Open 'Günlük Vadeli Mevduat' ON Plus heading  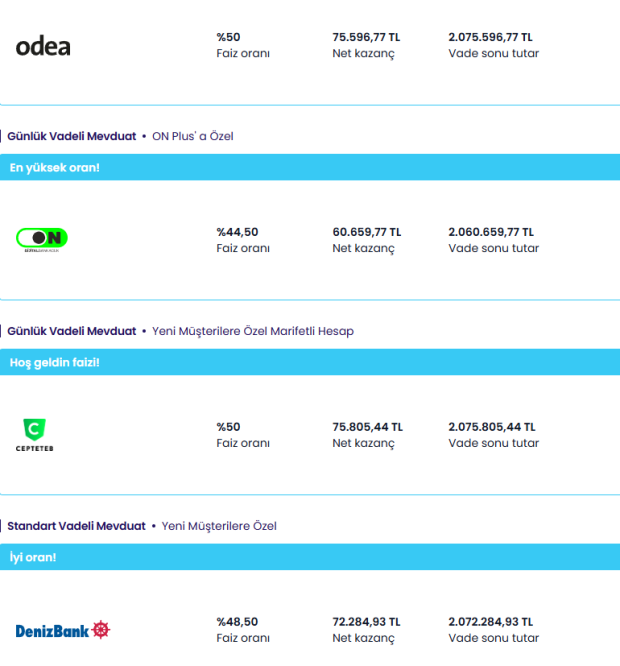72,136
